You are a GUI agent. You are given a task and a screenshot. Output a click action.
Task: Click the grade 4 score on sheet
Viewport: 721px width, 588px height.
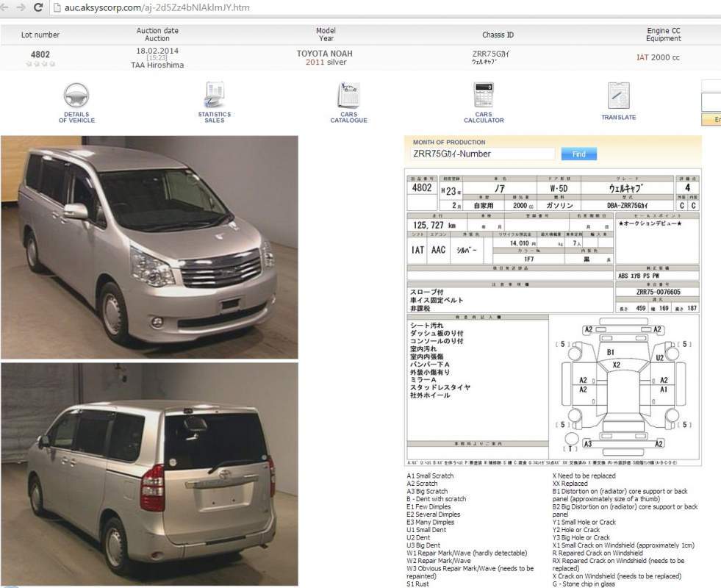687,187
